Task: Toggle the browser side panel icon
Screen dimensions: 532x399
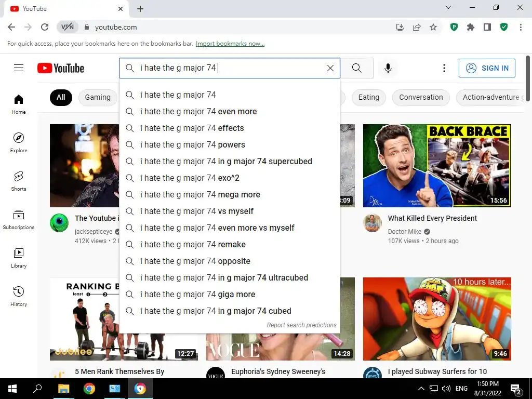Action: (487, 27)
